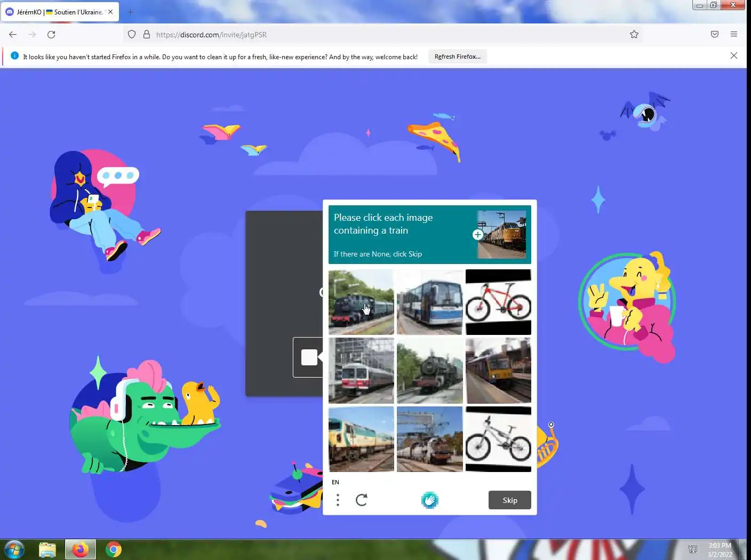Open the Save to Pocket icon
The width and height of the screenshot is (751, 560).
click(715, 35)
